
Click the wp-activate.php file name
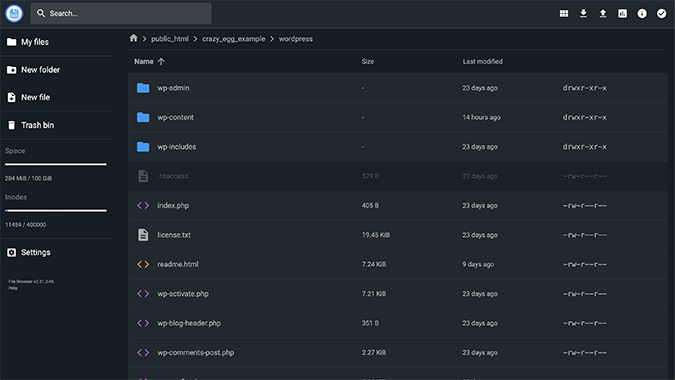pos(183,293)
